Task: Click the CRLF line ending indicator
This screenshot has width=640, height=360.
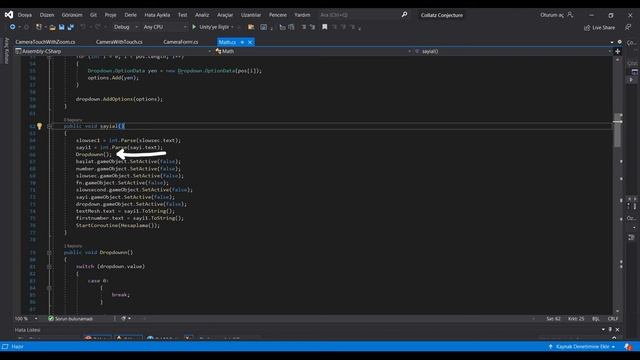Action: pos(613,318)
